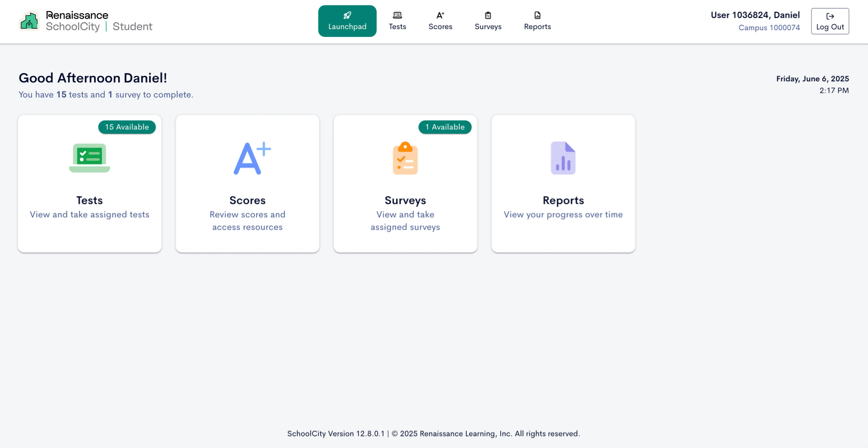Image resolution: width=868 pixels, height=448 pixels.
Task: Click the Renaissance SchoolCity logo
Action: coord(85,20)
